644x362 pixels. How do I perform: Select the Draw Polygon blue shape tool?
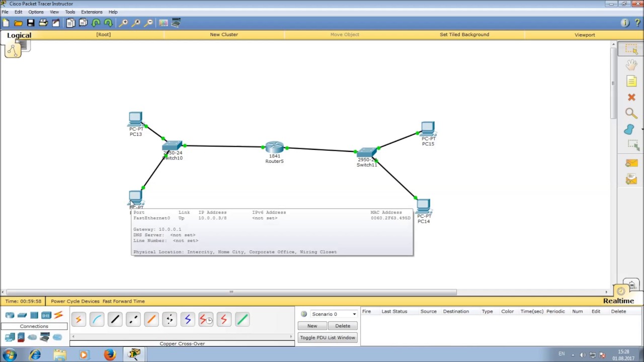pyautogui.click(x=630, y=129)
